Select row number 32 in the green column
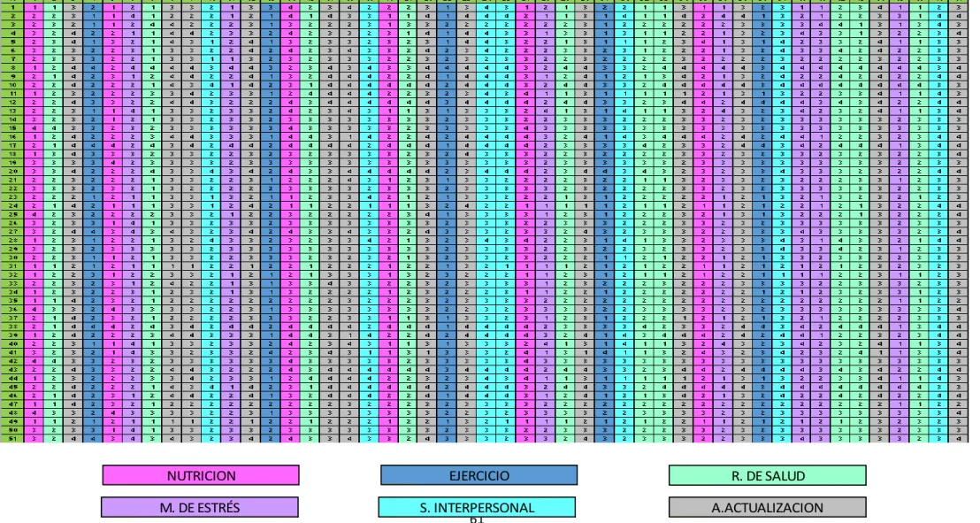The width and height of the screenshot is (980, 523). [13, 274]
